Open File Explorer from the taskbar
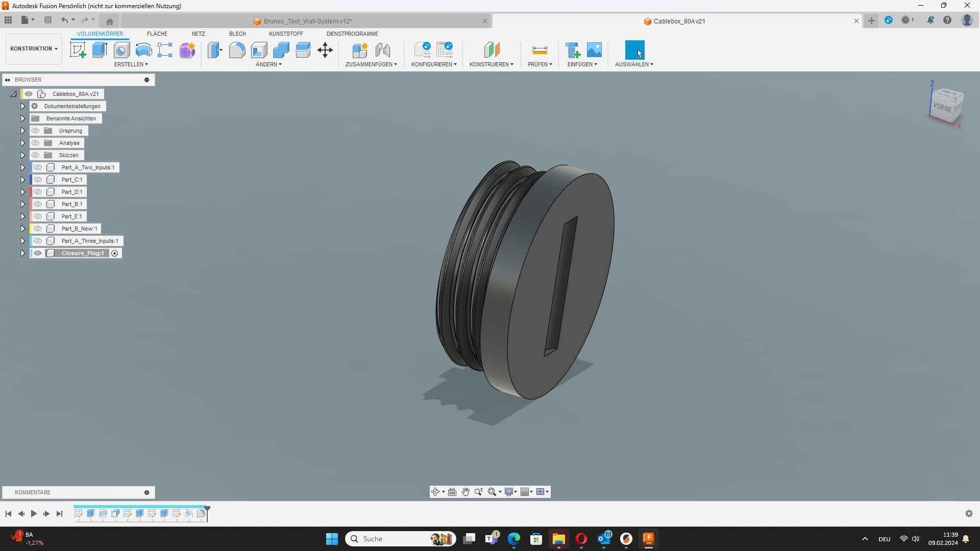980x551 pixels. coord(558,539)
